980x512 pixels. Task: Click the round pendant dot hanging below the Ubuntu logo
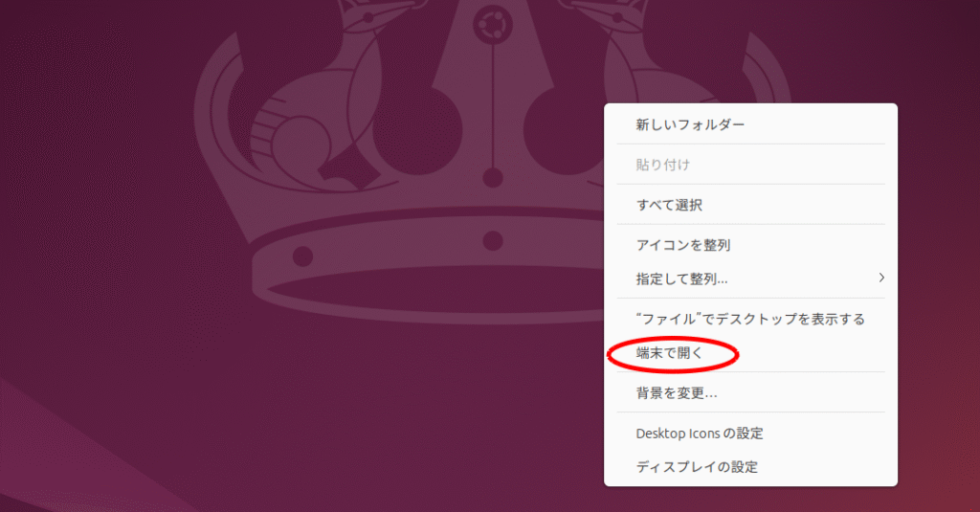pyautogui.click(x=493, y=178)
